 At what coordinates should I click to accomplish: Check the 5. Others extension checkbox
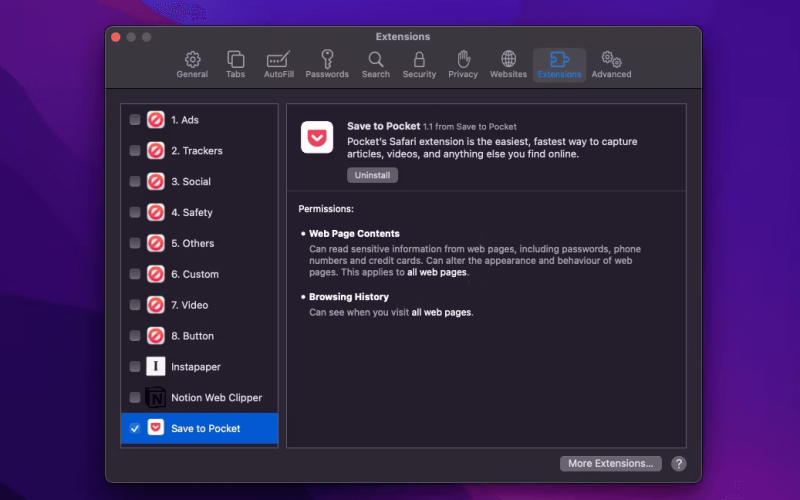135,243
